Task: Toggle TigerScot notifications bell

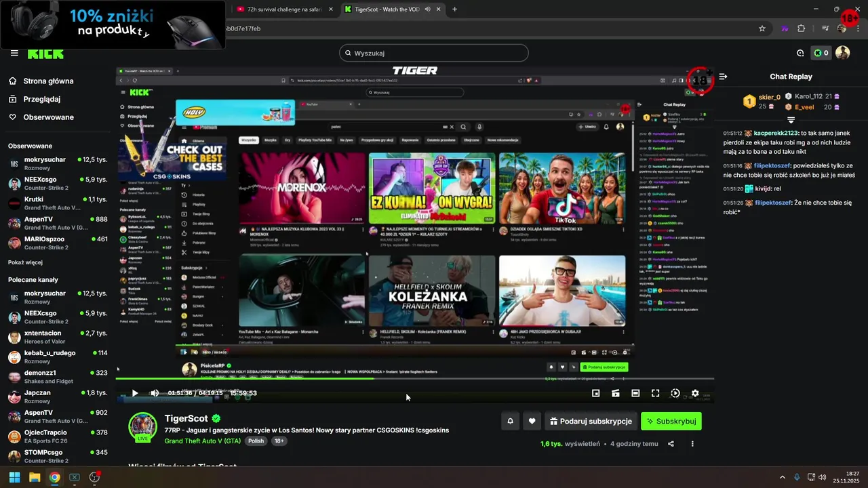Action: (510, 421)
